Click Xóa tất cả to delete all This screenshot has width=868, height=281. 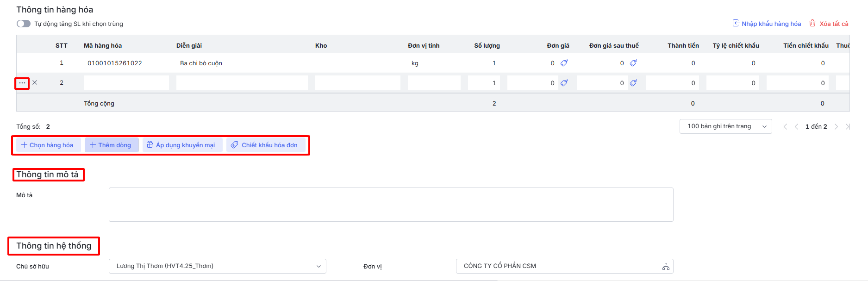coord(829,24)
